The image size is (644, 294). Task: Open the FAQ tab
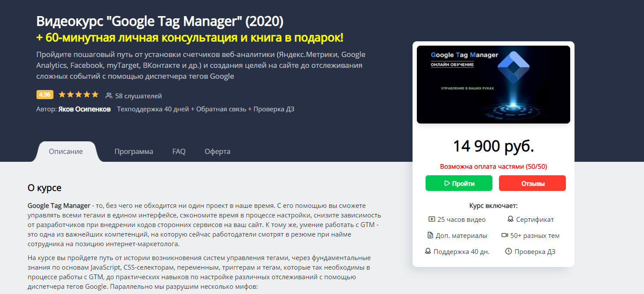click(x=179, y=151)
